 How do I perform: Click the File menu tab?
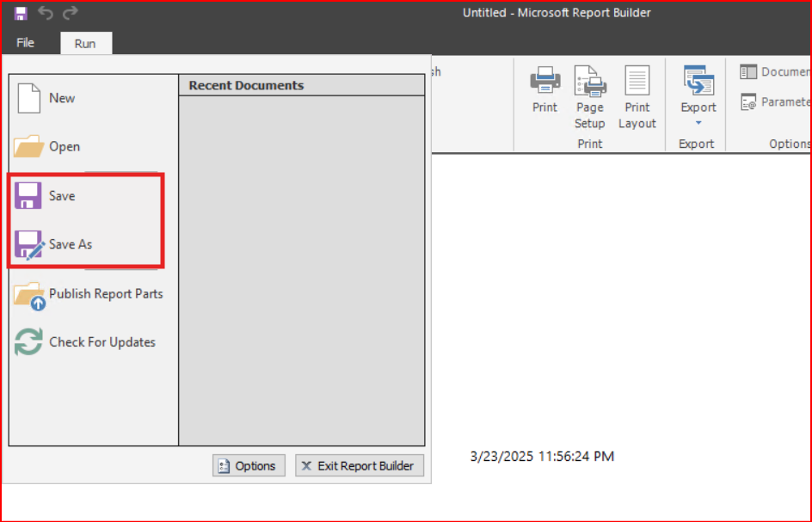coord(26,43)
